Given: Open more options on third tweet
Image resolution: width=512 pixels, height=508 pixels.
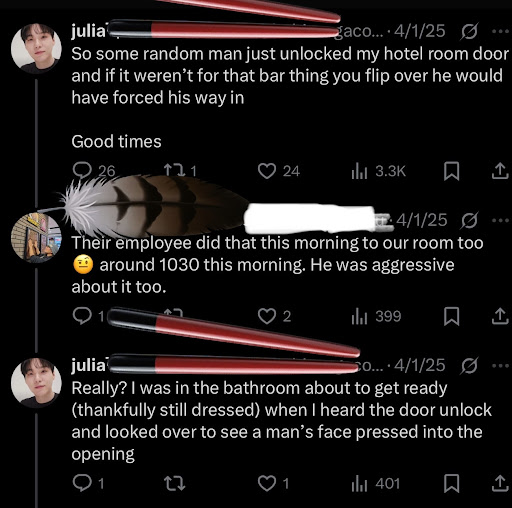Looking at the screenshot, I should [500, 366].
